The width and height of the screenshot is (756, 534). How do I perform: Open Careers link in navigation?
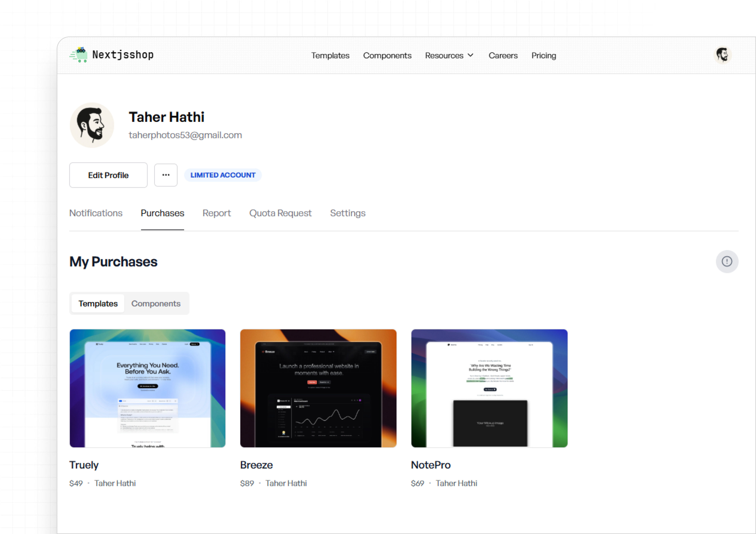pos(503,55)
